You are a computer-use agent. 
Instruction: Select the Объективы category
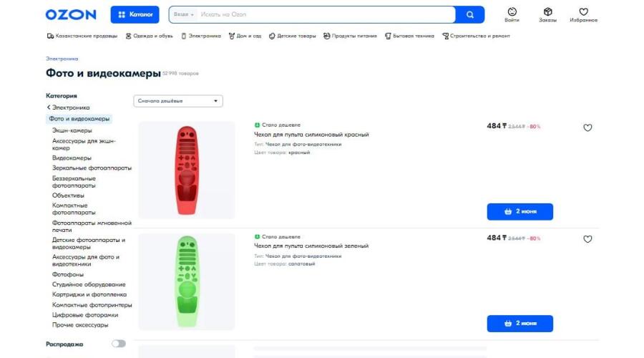pos(68,195)
